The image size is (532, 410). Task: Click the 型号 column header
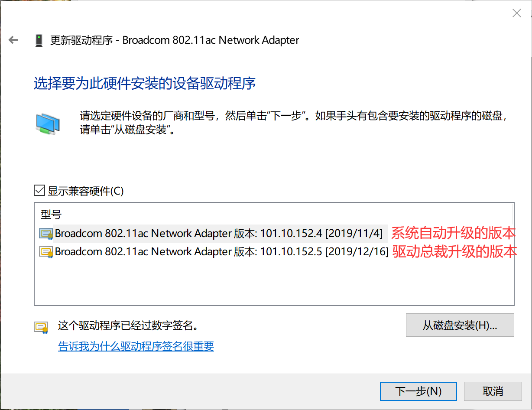51,214
